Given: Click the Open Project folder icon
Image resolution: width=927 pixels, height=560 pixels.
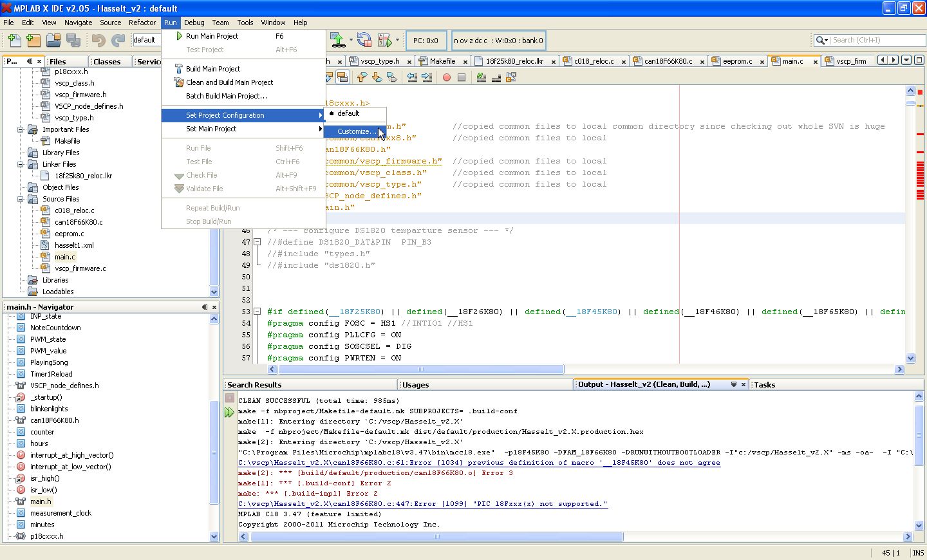Looking at the screenshot, I should tap(53, 41).
